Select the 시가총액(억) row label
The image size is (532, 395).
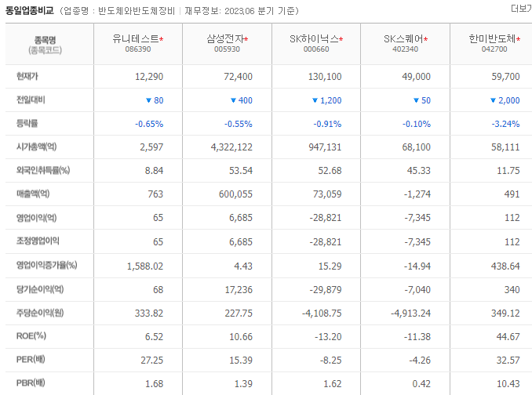click(x=37, y=147)
